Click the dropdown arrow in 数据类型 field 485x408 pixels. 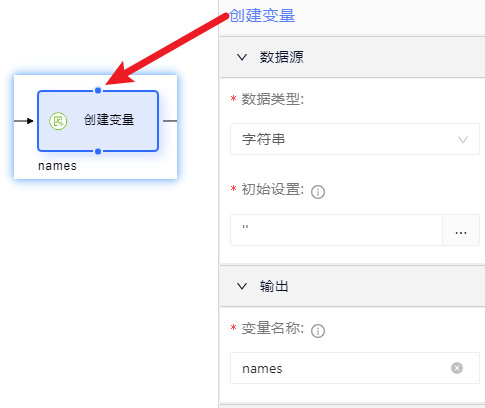point(463,139)
